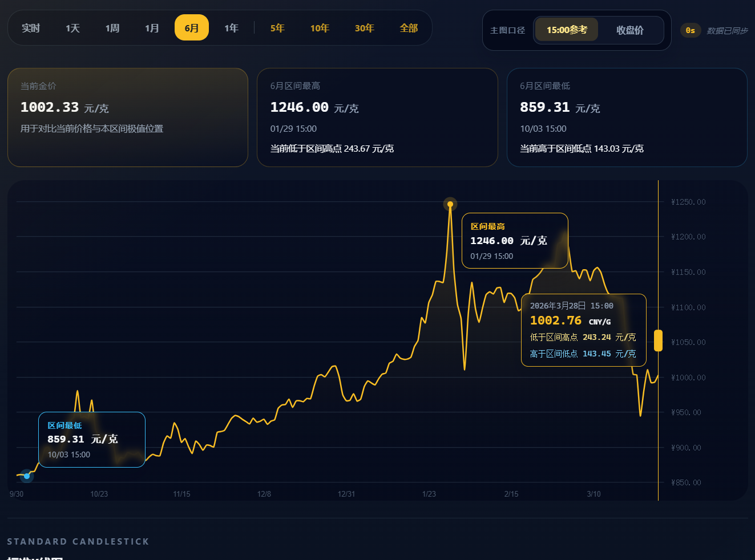The width and height of the screenshot is (755, 560).
Task: Click the yellow slider on the price axis
Action: 658,340
